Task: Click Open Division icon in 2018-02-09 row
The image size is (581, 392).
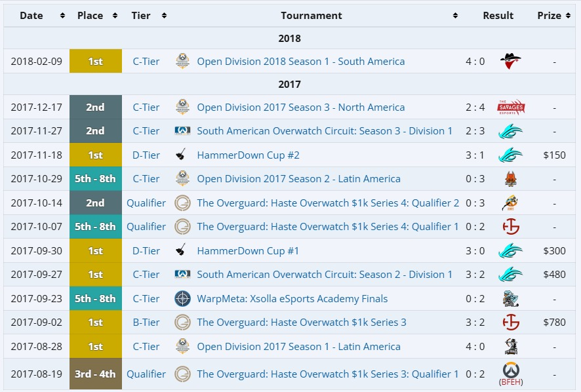Action: click(182, 61)
